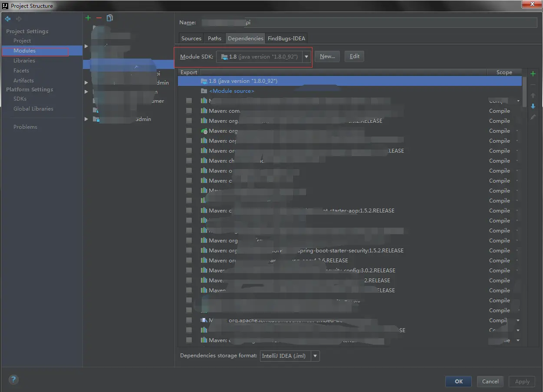
Task: Open scope dropdown arrow for org.apache.tomcat row
Action: (518, 320)
